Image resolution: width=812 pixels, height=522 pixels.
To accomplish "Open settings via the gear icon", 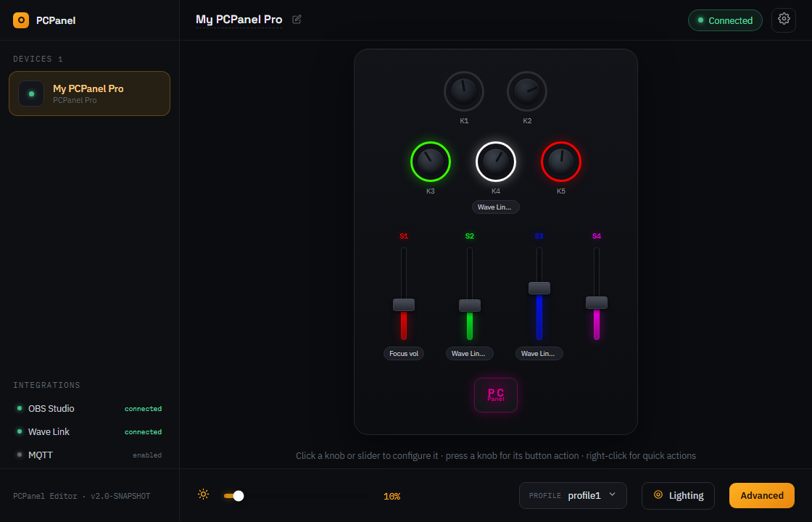I will 784,20.
